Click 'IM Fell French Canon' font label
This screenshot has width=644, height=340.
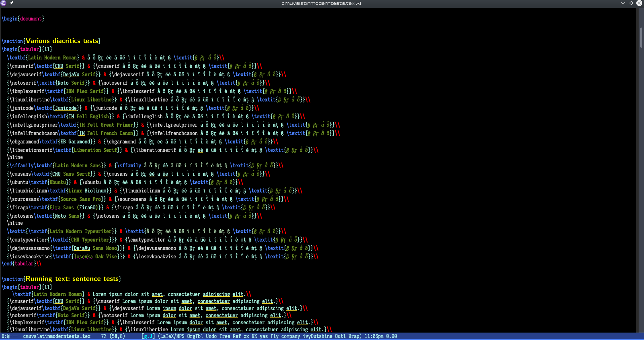tap(106, 133)
